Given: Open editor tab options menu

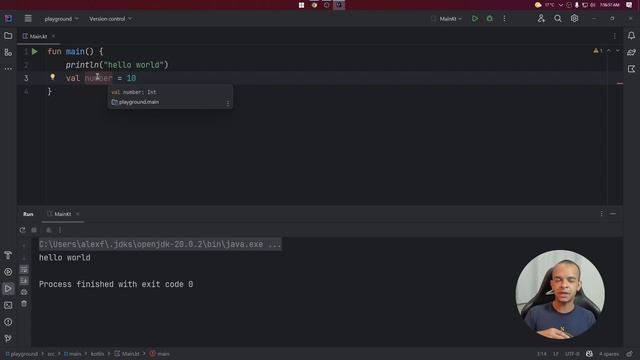Looking at the screenshot, I should (x=614, y=36).
